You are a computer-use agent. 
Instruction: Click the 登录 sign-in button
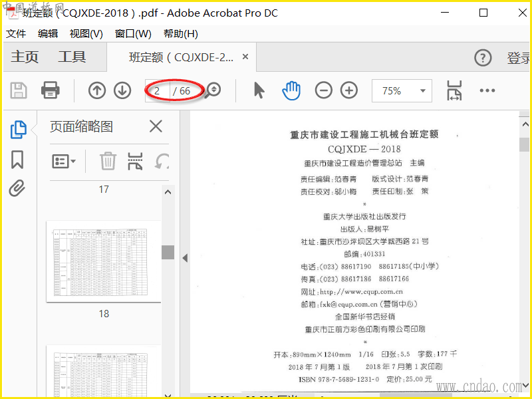(519, 58)
